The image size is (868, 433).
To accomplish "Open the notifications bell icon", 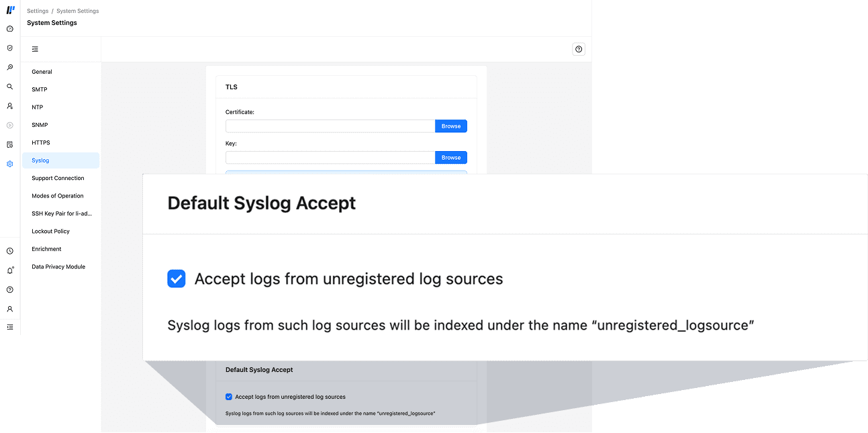I will (x=9, y=271).
